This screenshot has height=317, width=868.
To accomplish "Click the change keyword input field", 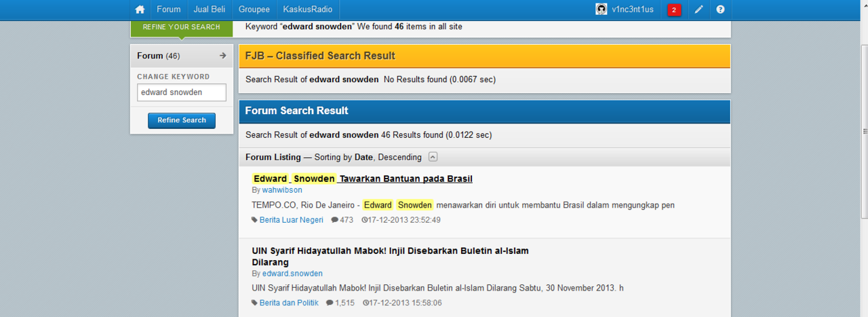I will coord(181,92).
